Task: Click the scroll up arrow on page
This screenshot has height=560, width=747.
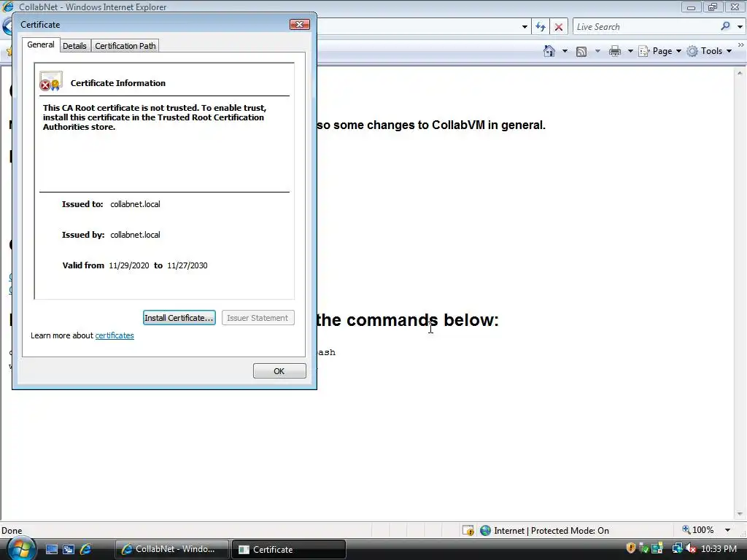Action: (x=740, y=73)
